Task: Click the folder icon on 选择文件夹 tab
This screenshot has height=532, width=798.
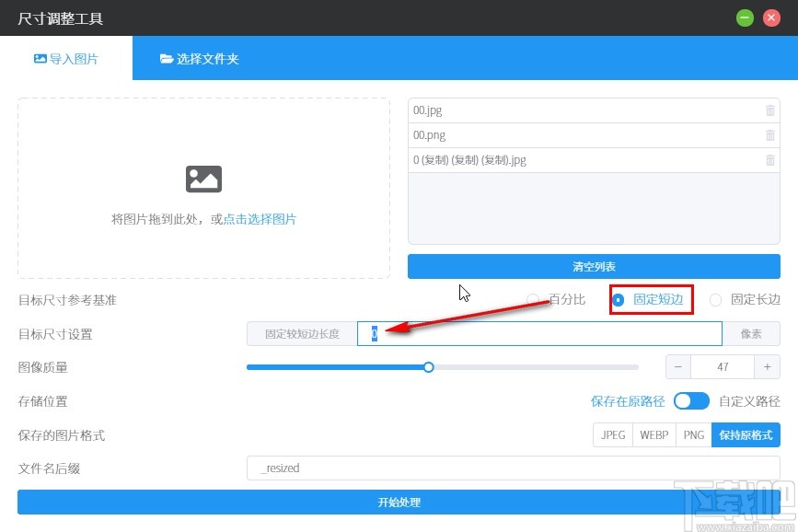Action: click(168, 57)
